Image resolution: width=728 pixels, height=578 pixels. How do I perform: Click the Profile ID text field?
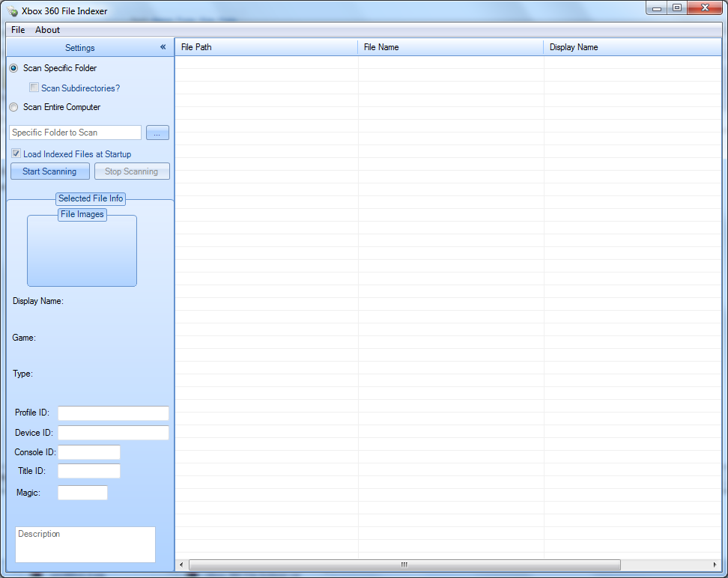point(113,413)
